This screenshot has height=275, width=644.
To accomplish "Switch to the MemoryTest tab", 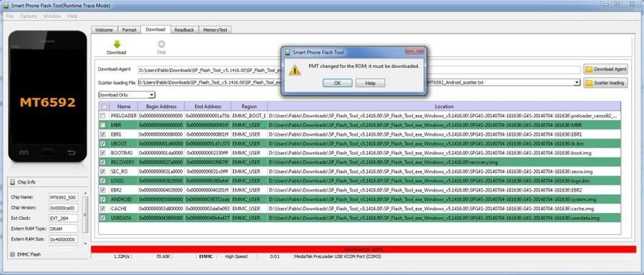I will click(215, 30).
